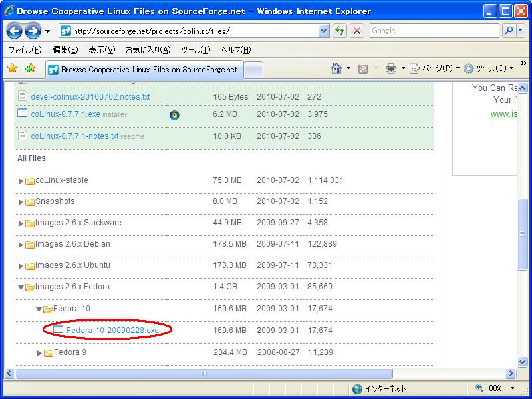Select the Snapshots folder name
Viewport: 532px width, 399px height.
click(x=55, y=201)
